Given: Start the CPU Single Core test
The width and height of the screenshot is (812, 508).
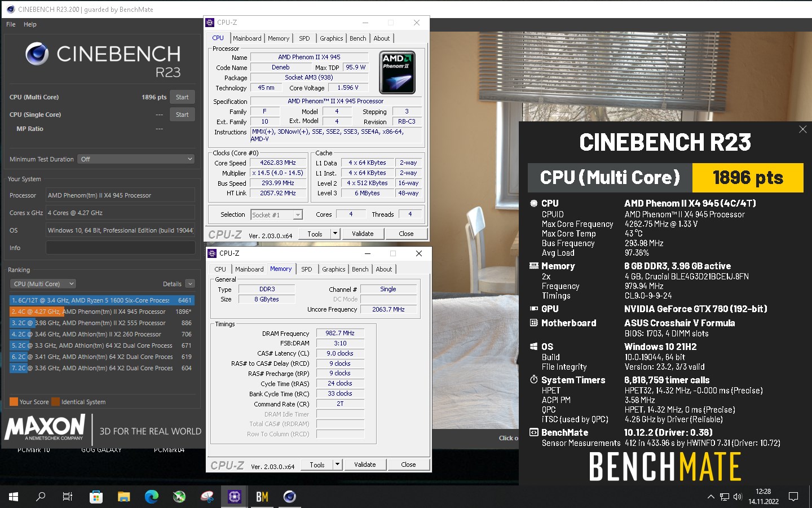Looking at the screenshot, I should (182, 115).
